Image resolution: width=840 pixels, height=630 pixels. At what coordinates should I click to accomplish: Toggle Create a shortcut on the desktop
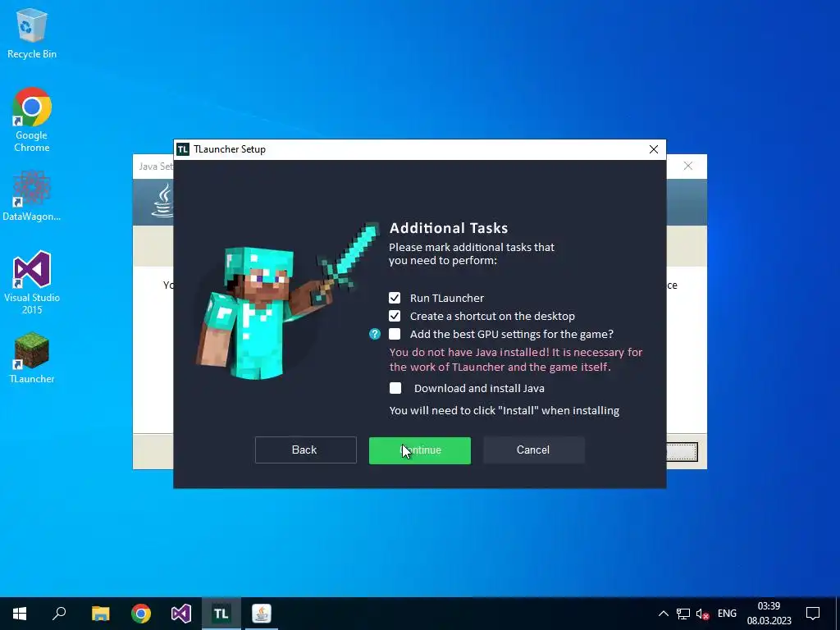(395, 316)
